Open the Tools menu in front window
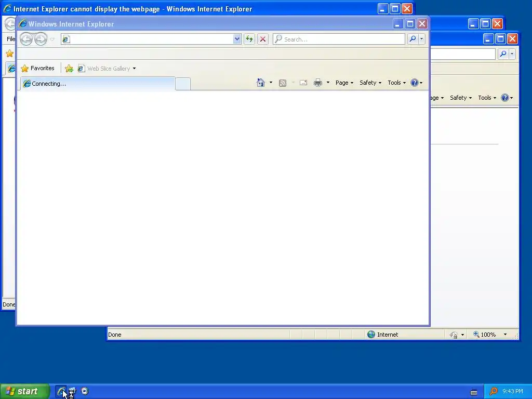This screenshot has height=399, width=532. (396, 83)
